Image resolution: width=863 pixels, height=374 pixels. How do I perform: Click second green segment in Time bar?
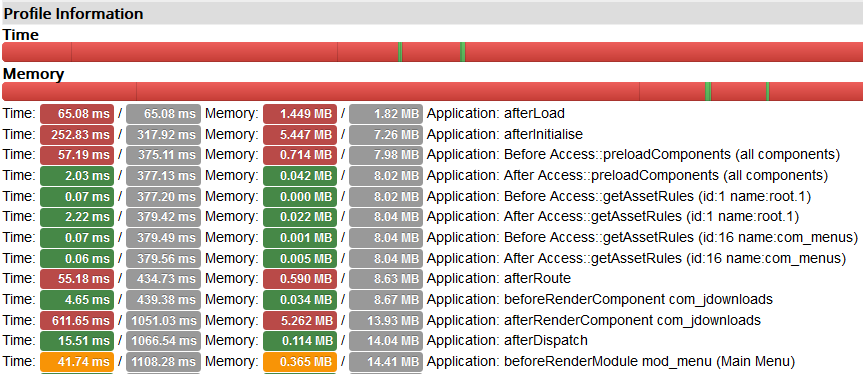(x=463, y=52)
